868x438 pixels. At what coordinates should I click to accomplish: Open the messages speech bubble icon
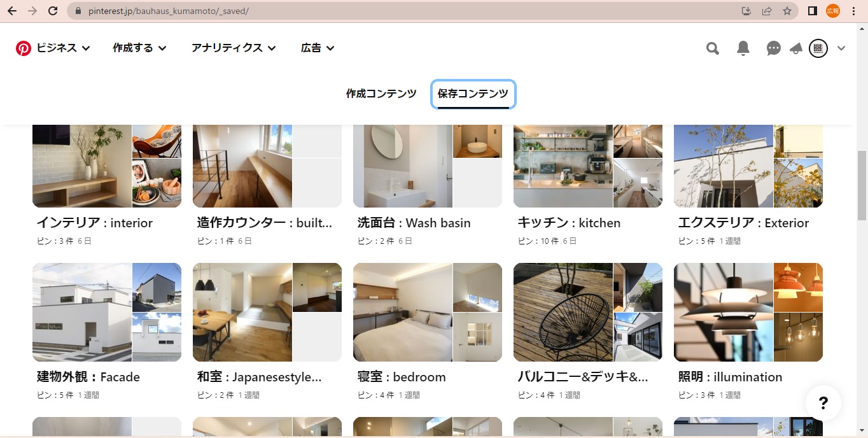coord(774,48)
